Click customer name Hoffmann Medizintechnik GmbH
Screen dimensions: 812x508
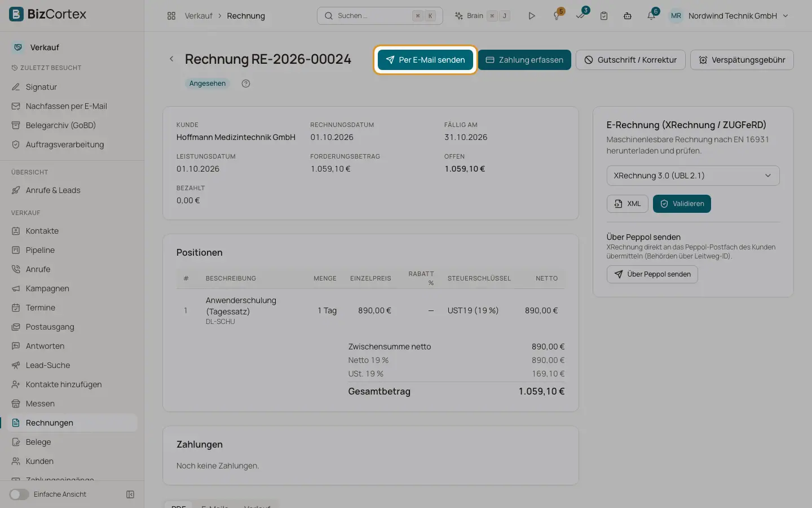(x=236, y=137)
